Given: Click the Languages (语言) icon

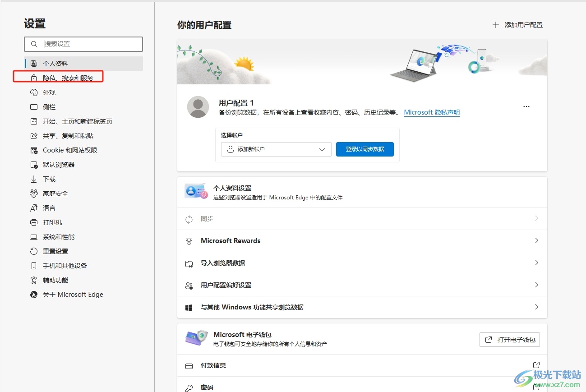Looking at the screenshot, I should (33, 208).
